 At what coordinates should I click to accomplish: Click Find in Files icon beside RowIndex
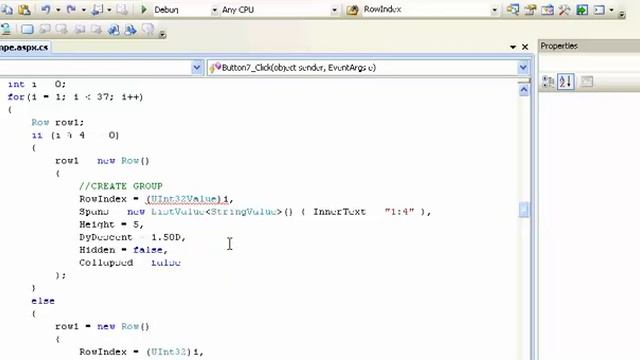pyautogui.click(x=352, y=10)
